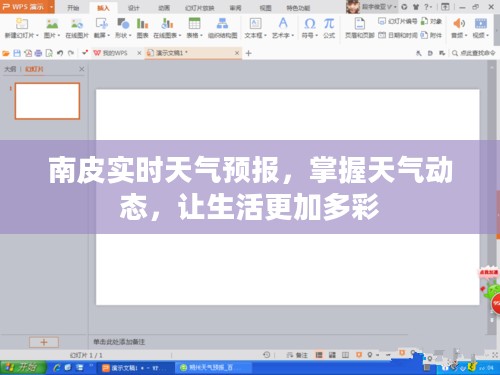Screen dimensions: 500x375
Task: Switch to Slide Sorter view in status bar
Action: tap(332, 355)
